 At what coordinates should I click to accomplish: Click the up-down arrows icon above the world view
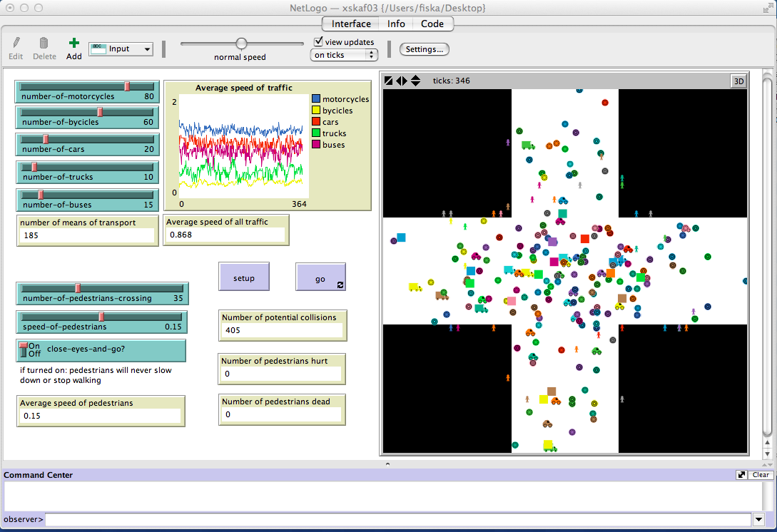415,81
